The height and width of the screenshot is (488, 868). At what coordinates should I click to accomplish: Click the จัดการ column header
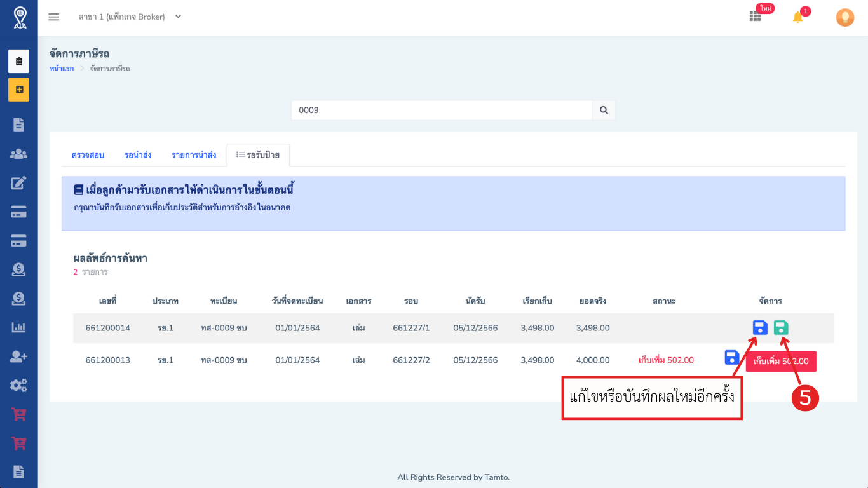[x=770, y=301]
